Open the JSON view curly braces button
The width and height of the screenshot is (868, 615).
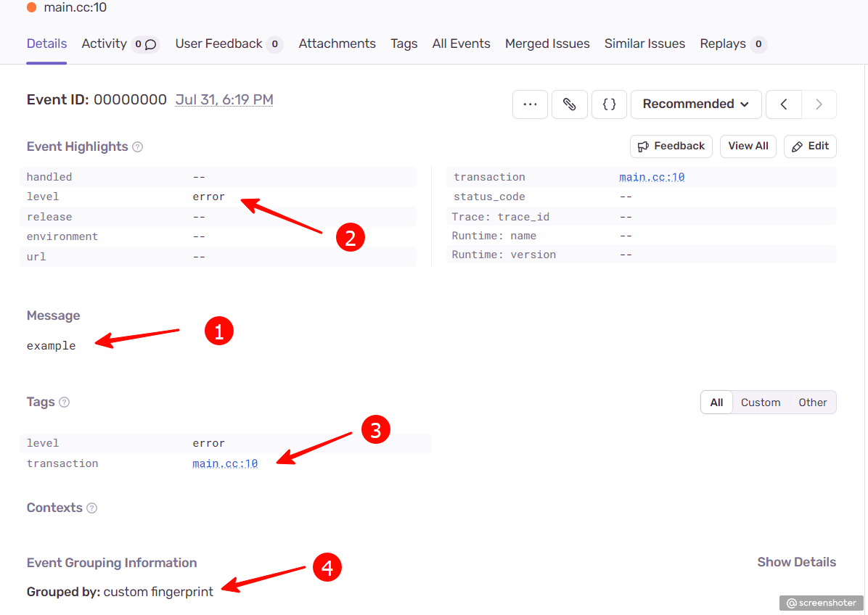click(x=609, y=104)
